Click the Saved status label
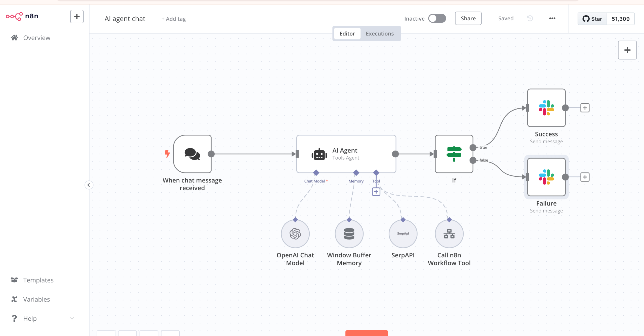644x336 pixels. click(x=506, y=18)
